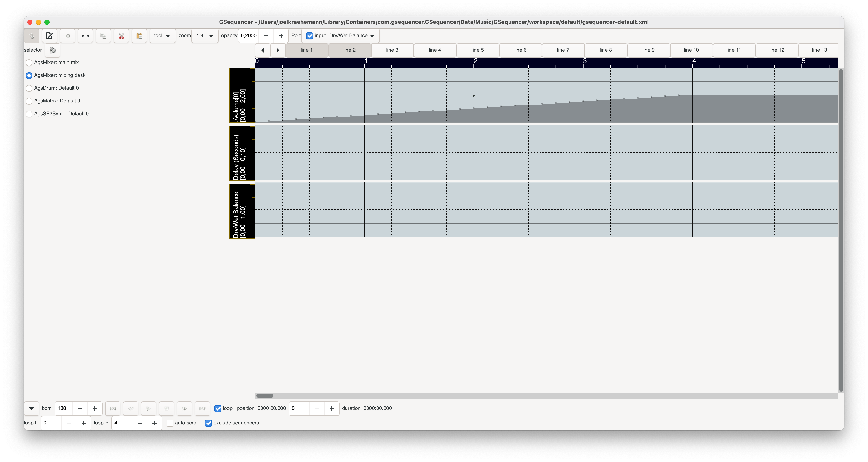Switch to the line 10 tab
Screen dimensions: 868x462
691,50
